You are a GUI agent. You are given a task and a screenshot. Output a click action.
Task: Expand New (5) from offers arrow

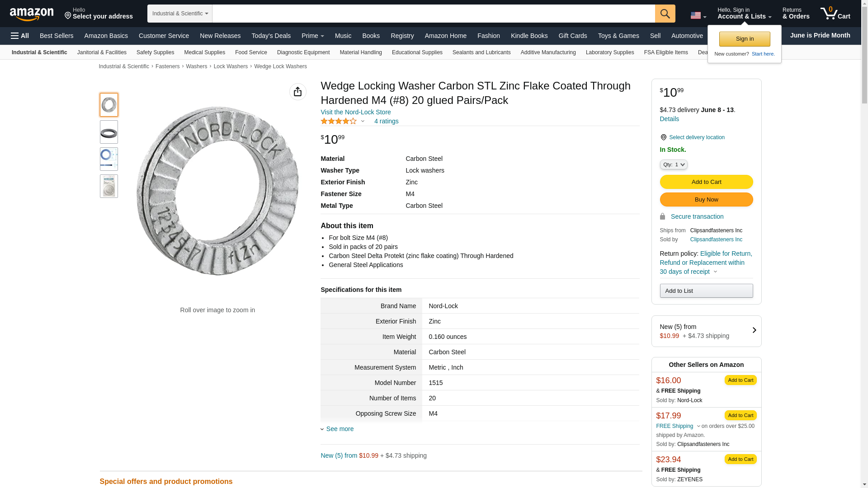pyautogui.click(x=754, y=330)
